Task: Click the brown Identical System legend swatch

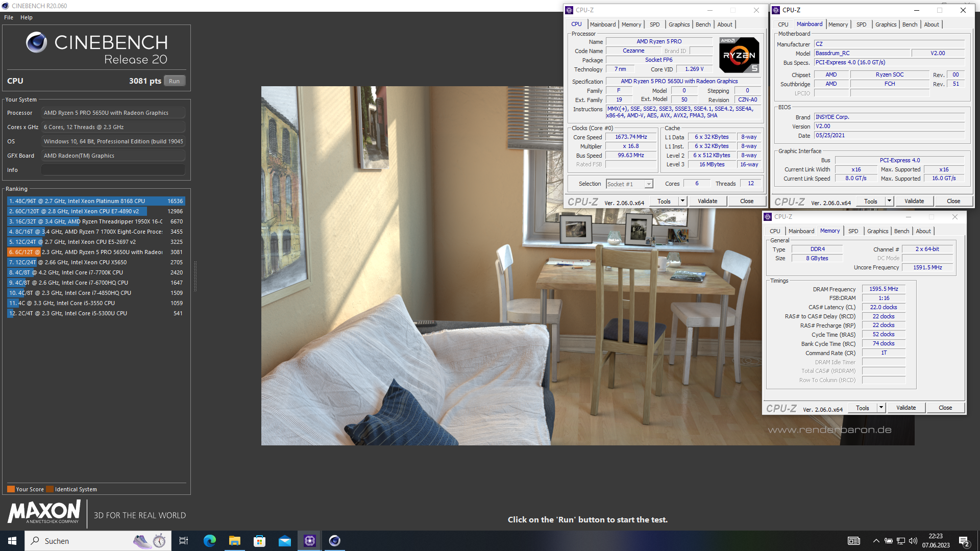Action: 50,489
